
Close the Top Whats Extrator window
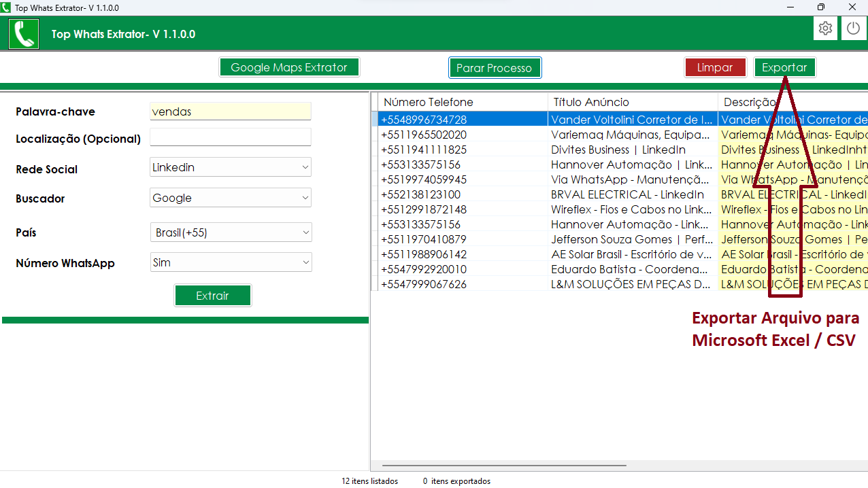(x=852, y=7)
